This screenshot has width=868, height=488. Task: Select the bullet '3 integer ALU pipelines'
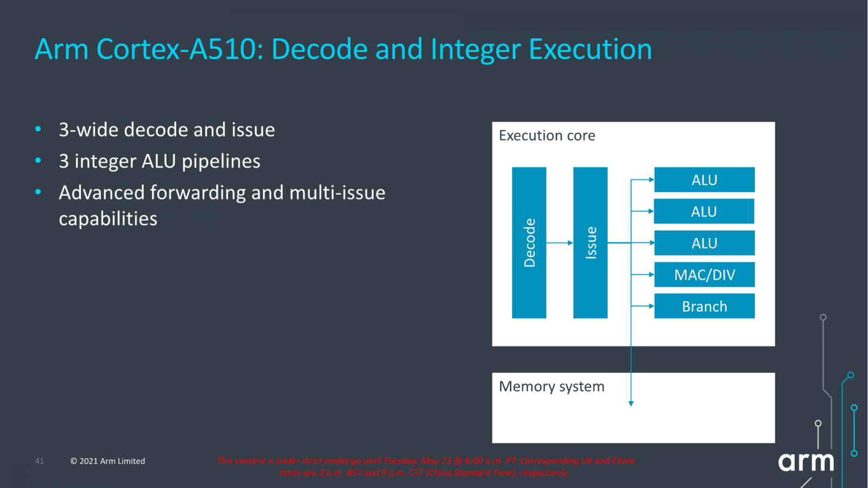(159, 162)
